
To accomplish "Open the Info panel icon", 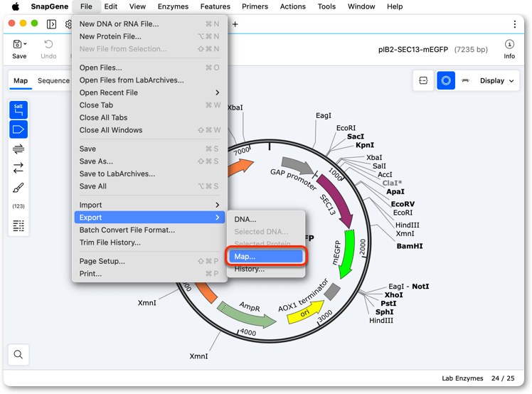I will 509,45.
